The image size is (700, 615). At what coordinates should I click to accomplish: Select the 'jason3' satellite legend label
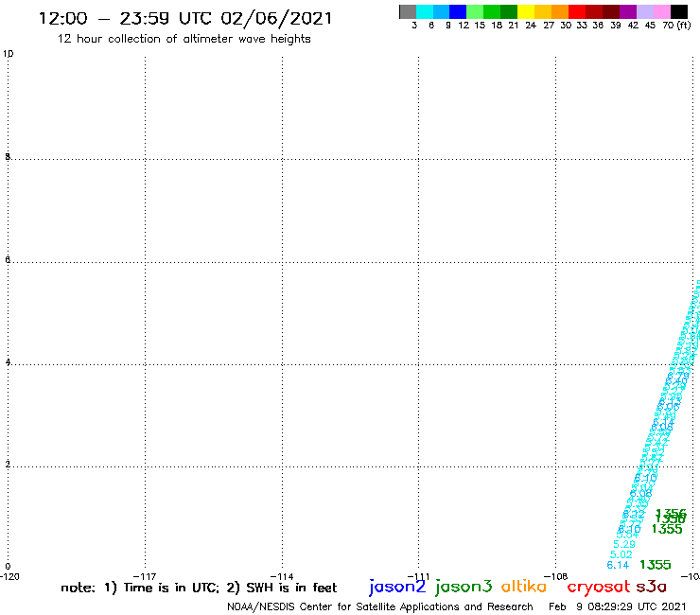[x=464, y=587]
